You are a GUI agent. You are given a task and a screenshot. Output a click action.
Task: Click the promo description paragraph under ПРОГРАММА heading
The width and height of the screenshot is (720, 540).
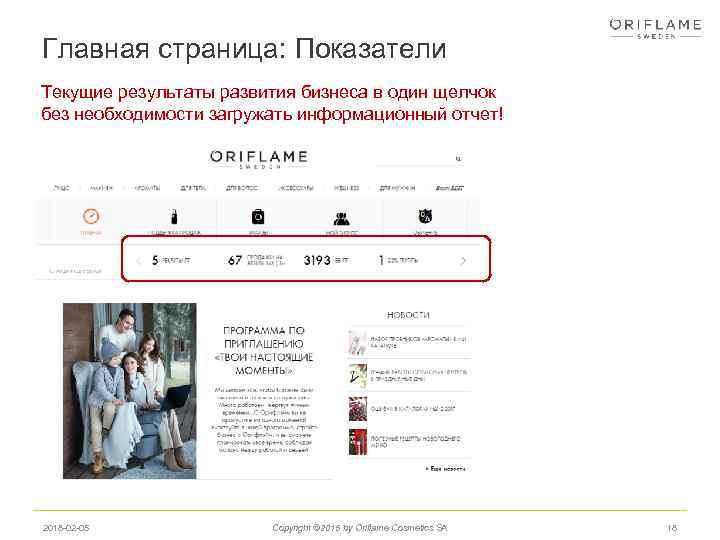(x=264, y=420)
